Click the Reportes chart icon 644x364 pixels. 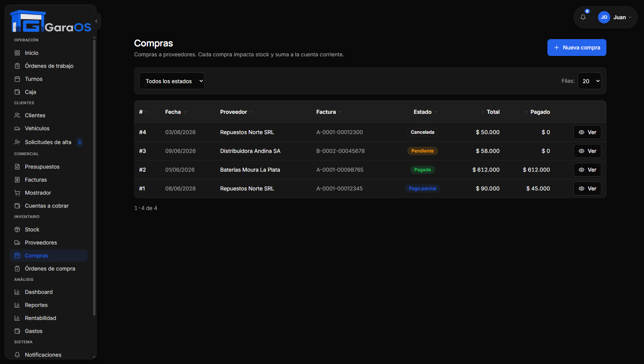tap(17, 305)
